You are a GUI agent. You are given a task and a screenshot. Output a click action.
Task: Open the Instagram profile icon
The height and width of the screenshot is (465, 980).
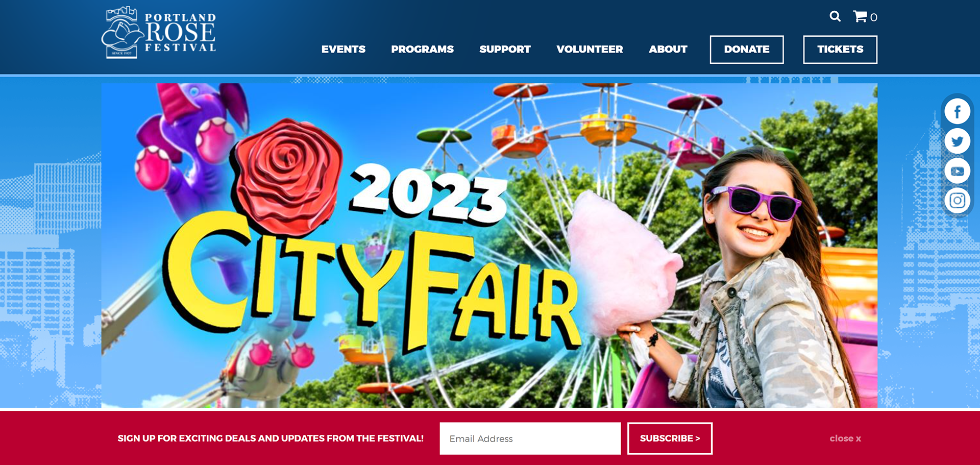[x=957, y=200]
